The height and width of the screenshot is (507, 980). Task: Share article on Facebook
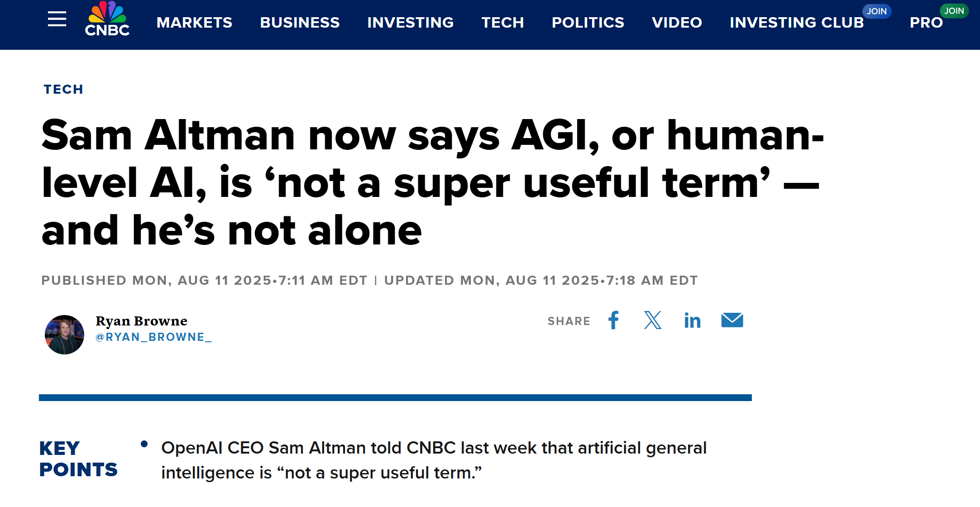click(x=614, y=320)
